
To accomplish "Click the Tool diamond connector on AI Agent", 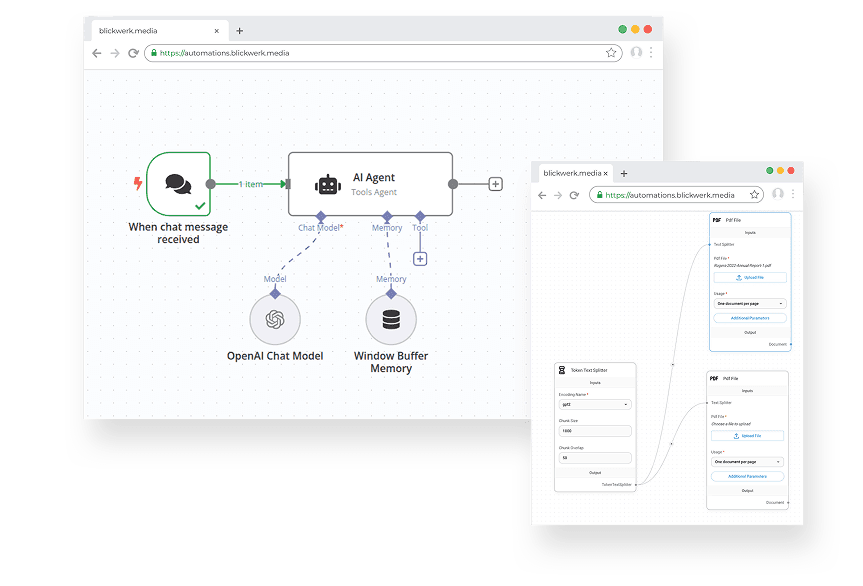I will click(420, 216).
